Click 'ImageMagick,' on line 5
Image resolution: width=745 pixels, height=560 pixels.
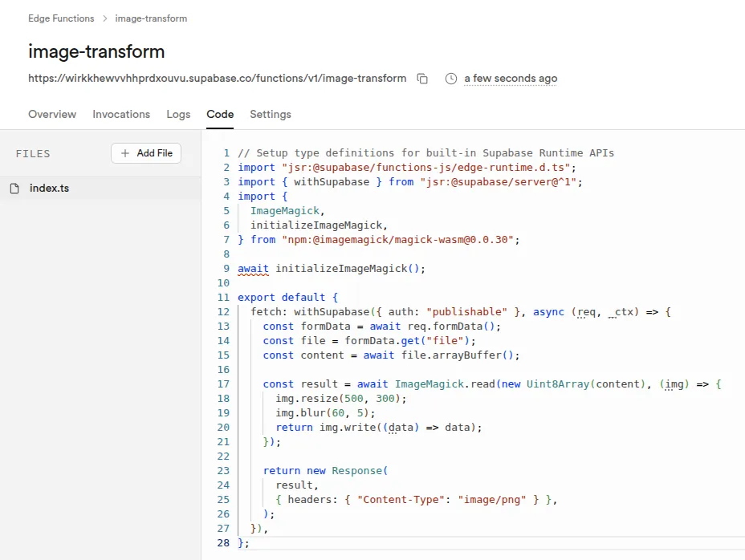coord(287,211)
